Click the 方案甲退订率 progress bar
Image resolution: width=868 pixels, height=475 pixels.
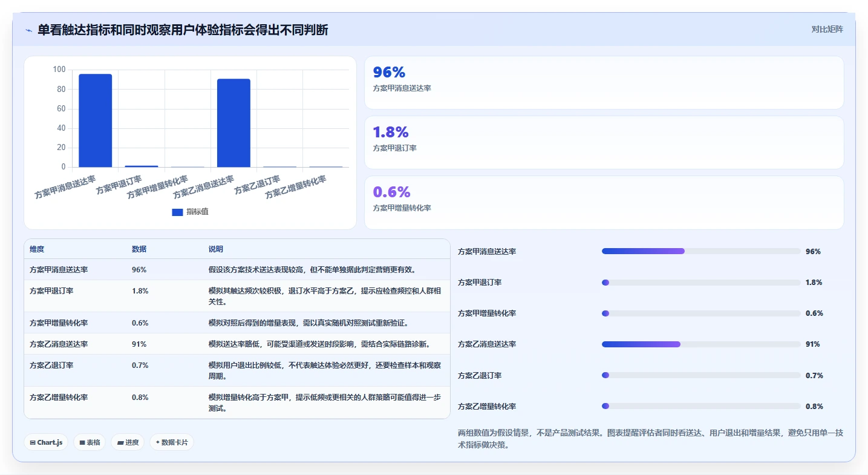coord(701,283)
